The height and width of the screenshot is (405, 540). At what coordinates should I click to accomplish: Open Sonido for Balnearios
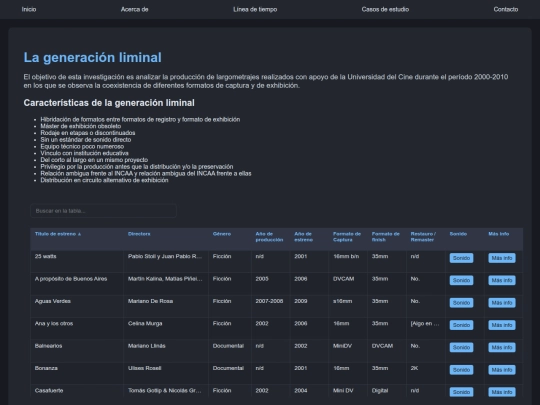[x=461, y=347]
